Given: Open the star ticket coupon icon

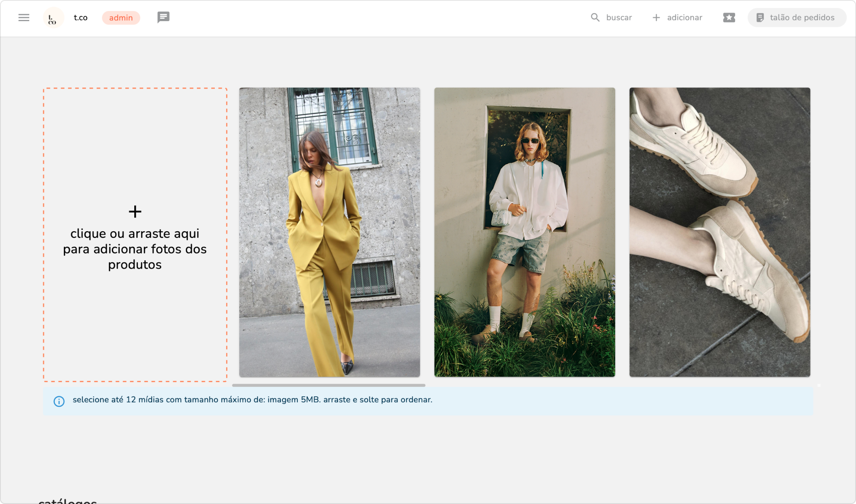Looking at the screenshot, I should tap(729, 17).
